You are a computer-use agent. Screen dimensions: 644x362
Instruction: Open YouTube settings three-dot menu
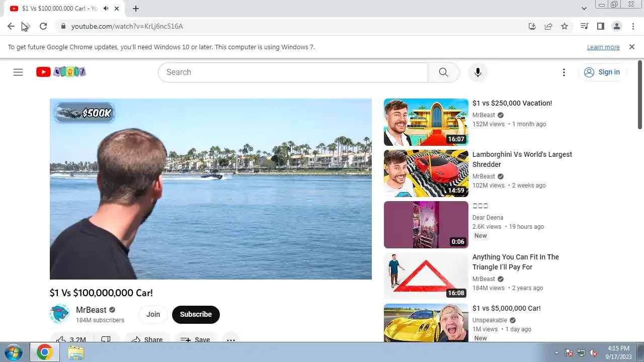[564, 72]
